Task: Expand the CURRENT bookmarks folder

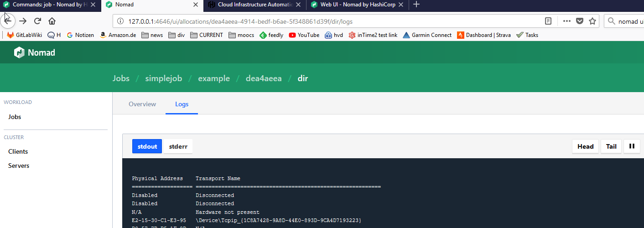Action: coord(207,35)
